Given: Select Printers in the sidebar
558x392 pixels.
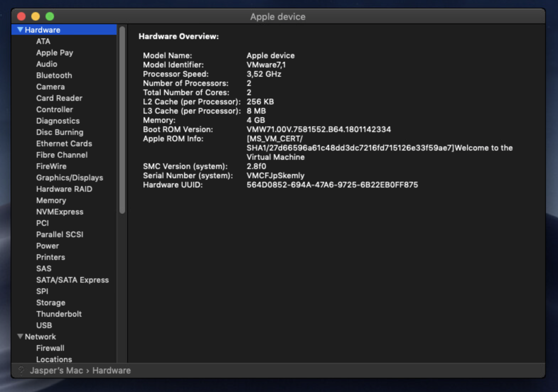Looking at the screenshot, I should 50,257.
